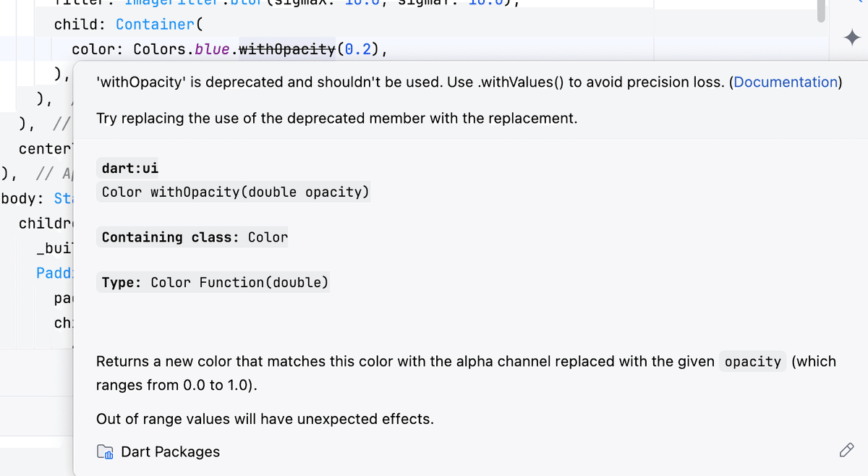Open the Documentation link
The height and width of the screenshot is (476, 868).
(785, 82)
